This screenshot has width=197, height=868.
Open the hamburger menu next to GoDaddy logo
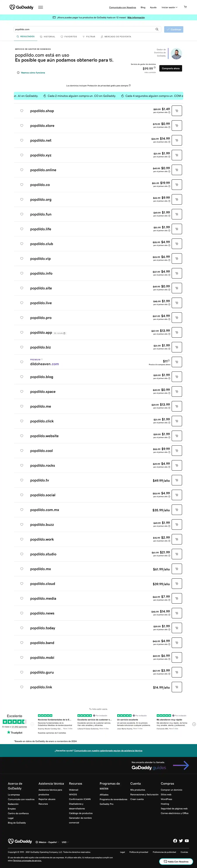tap(40, 7)
